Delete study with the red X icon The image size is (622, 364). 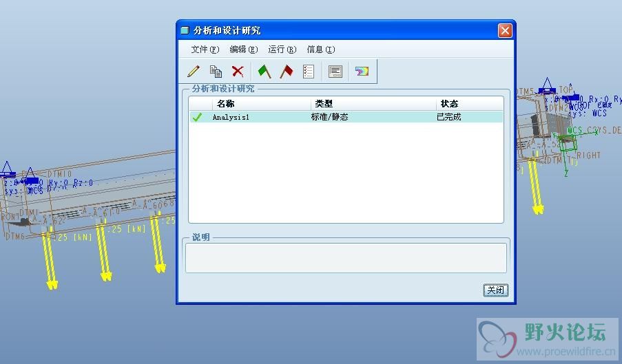click(238, 72)
